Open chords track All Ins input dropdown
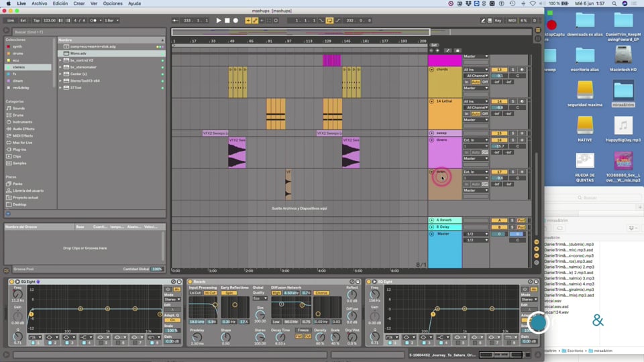Screen dimensions: 644x362 coord(476,70)
